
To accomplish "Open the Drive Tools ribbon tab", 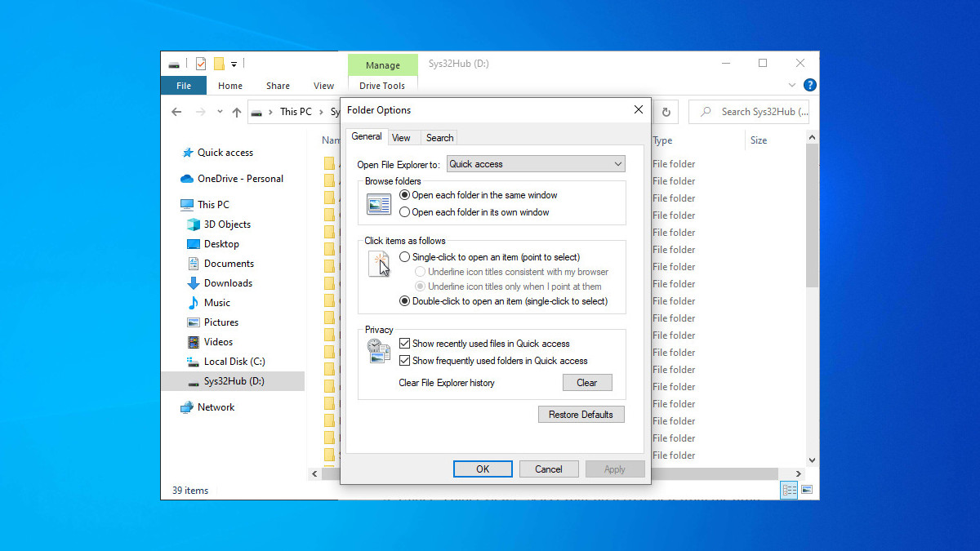I will point(382,85).
